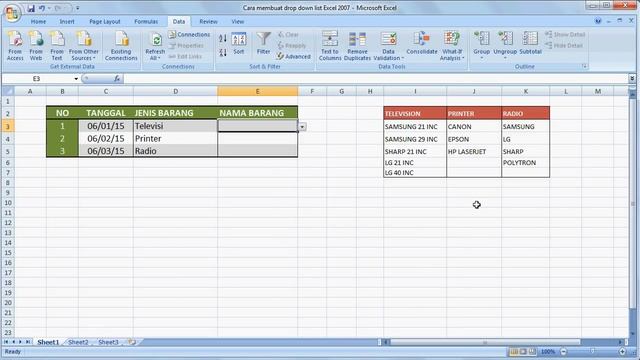The height and width of the screenshot is (360, 640).
Task: Open workbook Connections
Action: point(189,35)
